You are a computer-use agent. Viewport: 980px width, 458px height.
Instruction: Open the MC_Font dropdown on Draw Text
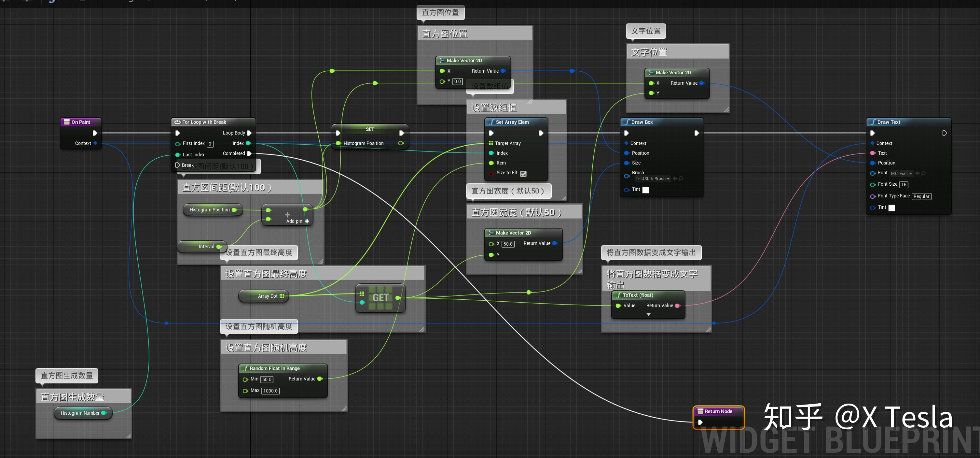click(x=901, y=173)
